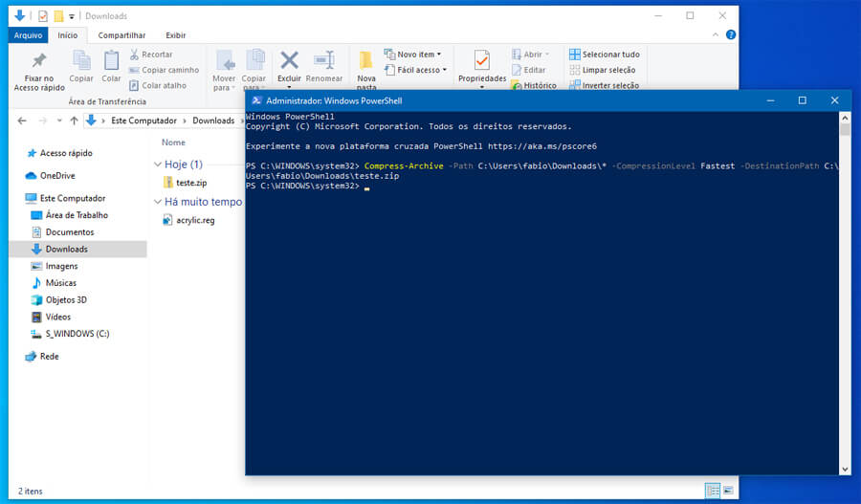Click Selecionar tudo in the ribbon

click(x=604, y=55)
